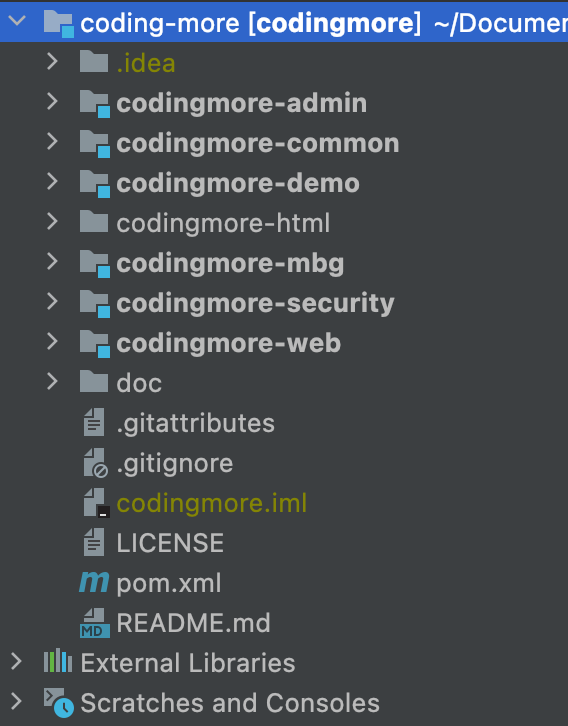
Task: Select the .gitattributes file name
Action: [x=196, y=423]
